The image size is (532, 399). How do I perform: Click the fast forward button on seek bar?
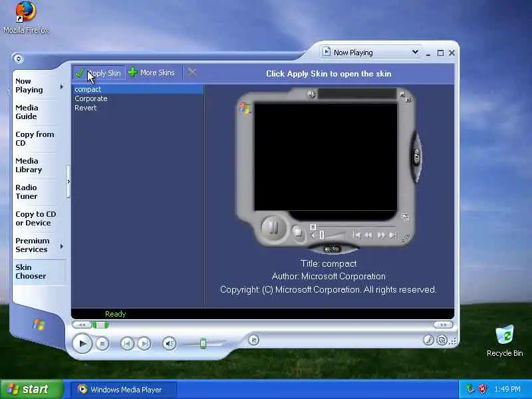(x=443, y=325)
